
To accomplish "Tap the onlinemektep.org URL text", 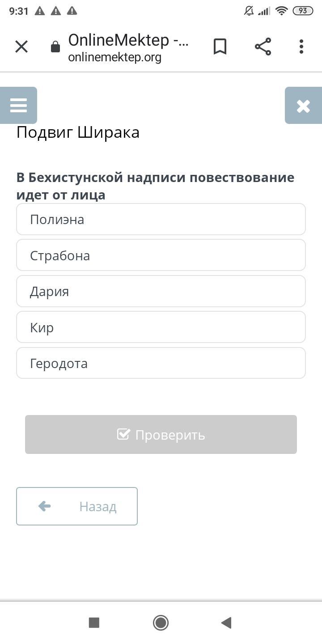I will [x=114, y=58].
